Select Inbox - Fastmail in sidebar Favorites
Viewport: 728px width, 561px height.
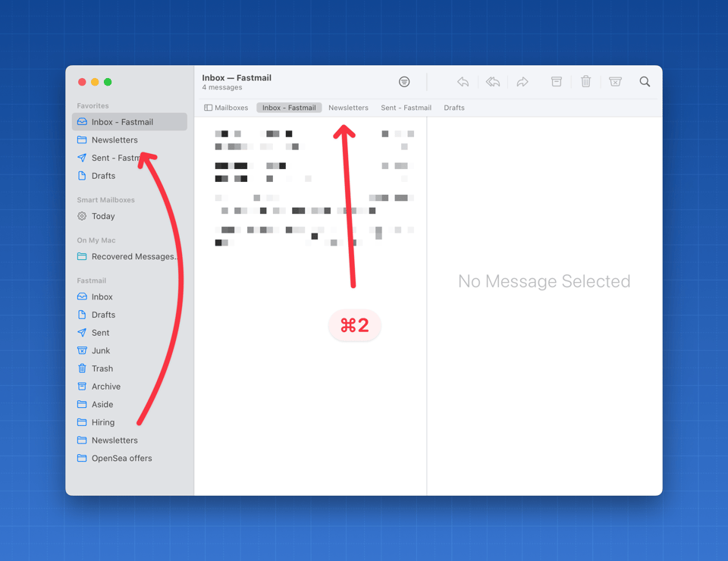tap(122, 122)
